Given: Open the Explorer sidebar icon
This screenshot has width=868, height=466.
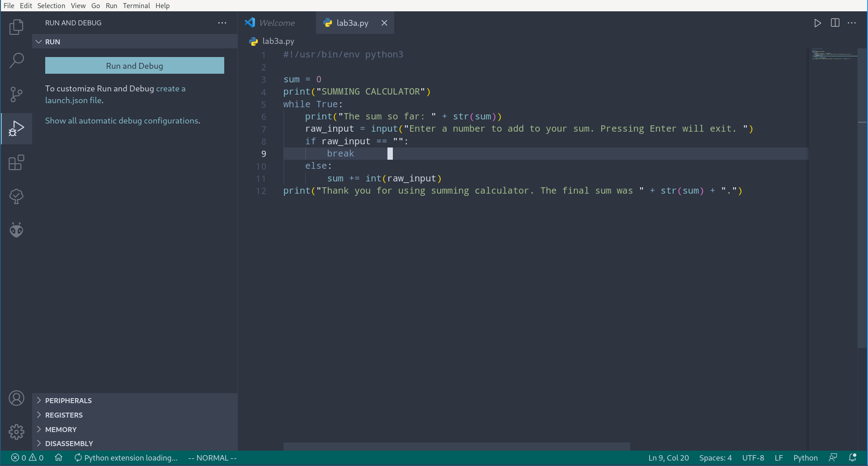Looking at the screenshot, I should pos(17,27).
